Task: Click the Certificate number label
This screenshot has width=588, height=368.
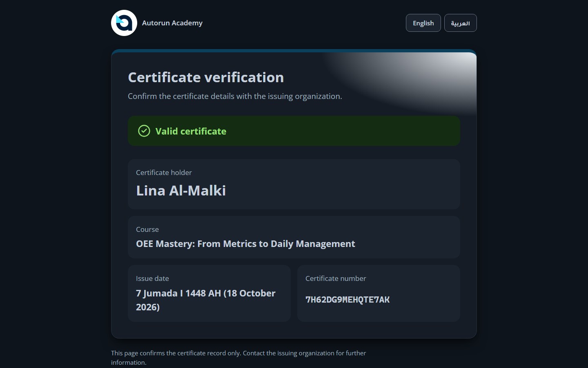Action: [x=336, y=278]
